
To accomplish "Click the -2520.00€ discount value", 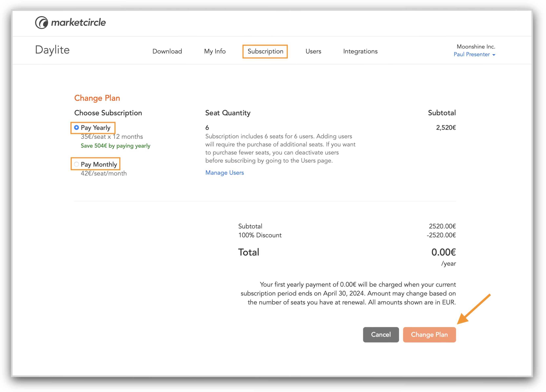I will click(x=441, y=235).
